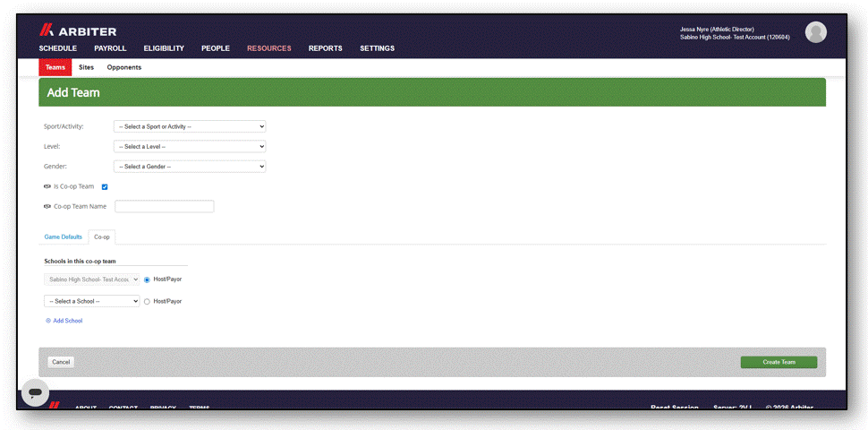Click the Create Team button

click(779, 362)
